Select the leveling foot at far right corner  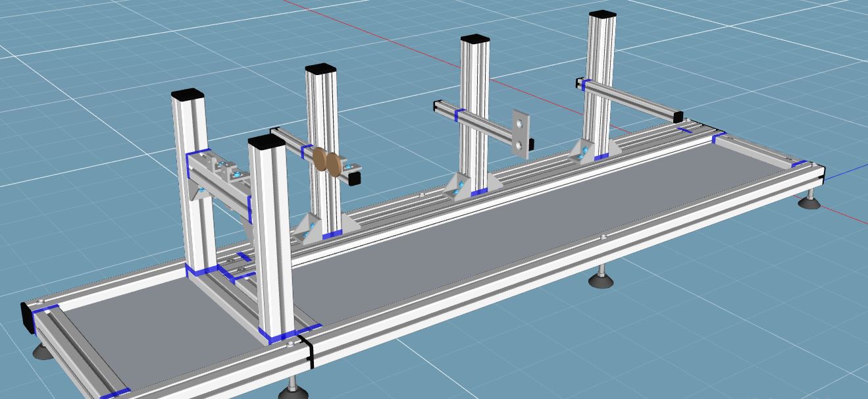click(x=810, y=201)
